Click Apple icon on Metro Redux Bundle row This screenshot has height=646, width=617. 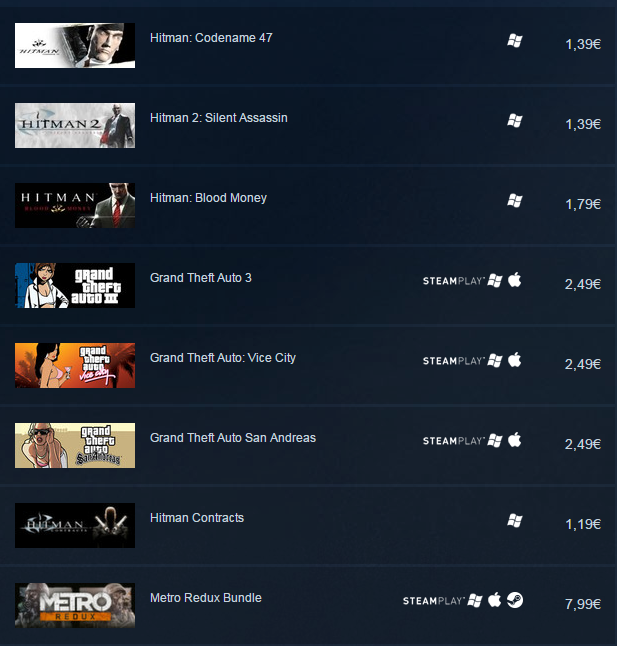point(495,600)
